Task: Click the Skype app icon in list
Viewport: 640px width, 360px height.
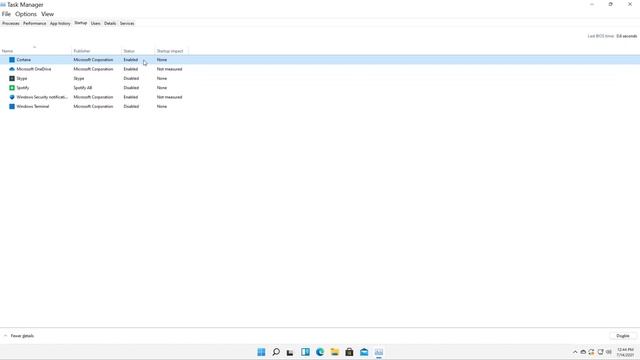Action: 12,78
